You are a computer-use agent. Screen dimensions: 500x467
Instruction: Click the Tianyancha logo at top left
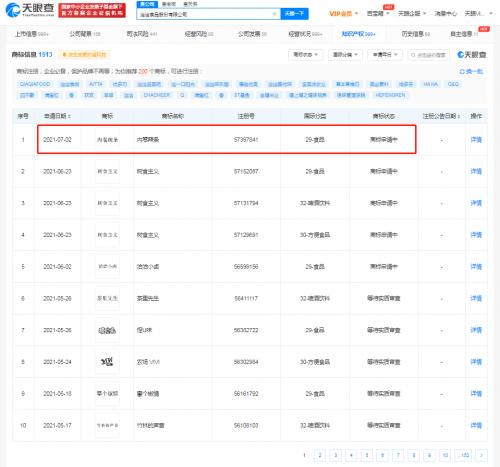click(x=30, y=10)
